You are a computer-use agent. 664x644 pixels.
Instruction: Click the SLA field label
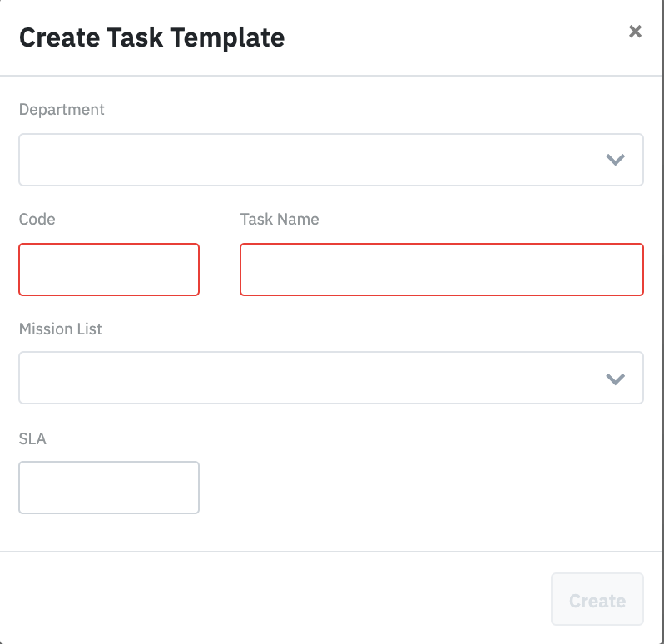pyautogui.click(x=32, y=438)
